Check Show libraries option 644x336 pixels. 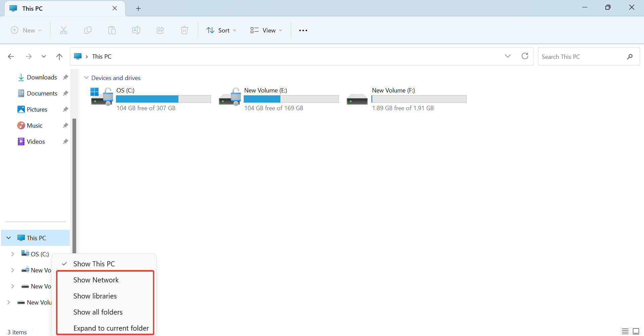[95, 296]
